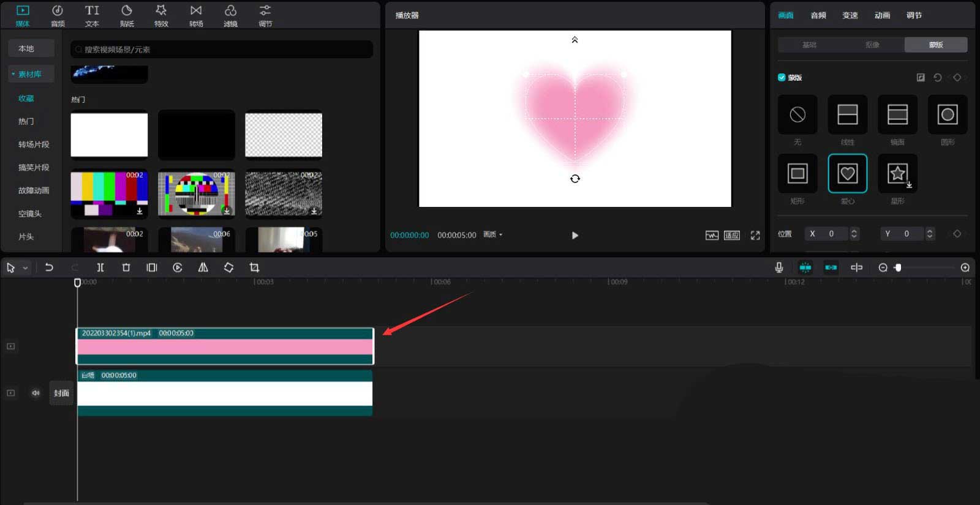The image size is (980, 505).
Task: Uncheck the 蒙版 mask checkbox
Action: click(x=782, y=77)
